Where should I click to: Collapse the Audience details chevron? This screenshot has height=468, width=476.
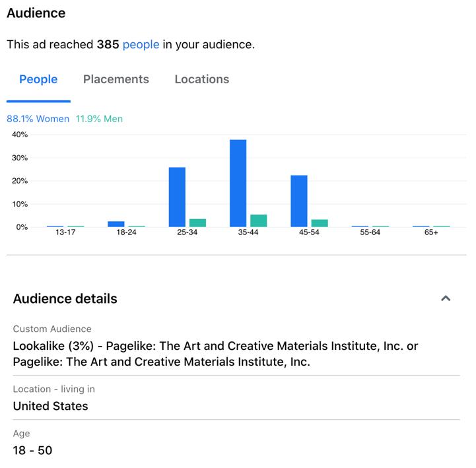pyautogui.click(x=446, y=298)
